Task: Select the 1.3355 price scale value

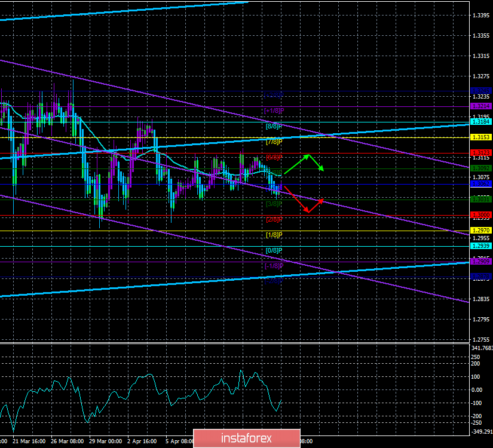Action: coord(481,36)
